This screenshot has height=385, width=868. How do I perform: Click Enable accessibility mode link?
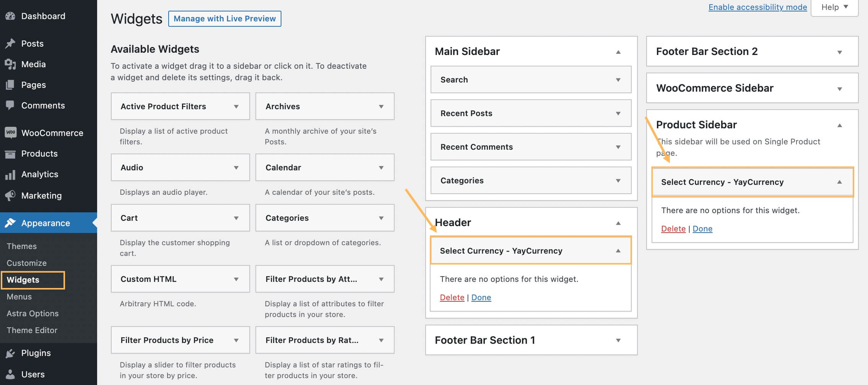pyautogui.click(x=757, y=7)
